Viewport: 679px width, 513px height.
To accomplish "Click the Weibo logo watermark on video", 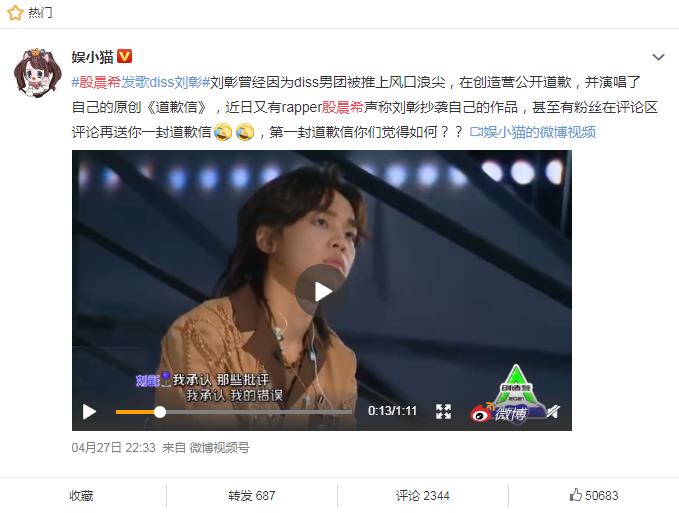I will 498,413.
